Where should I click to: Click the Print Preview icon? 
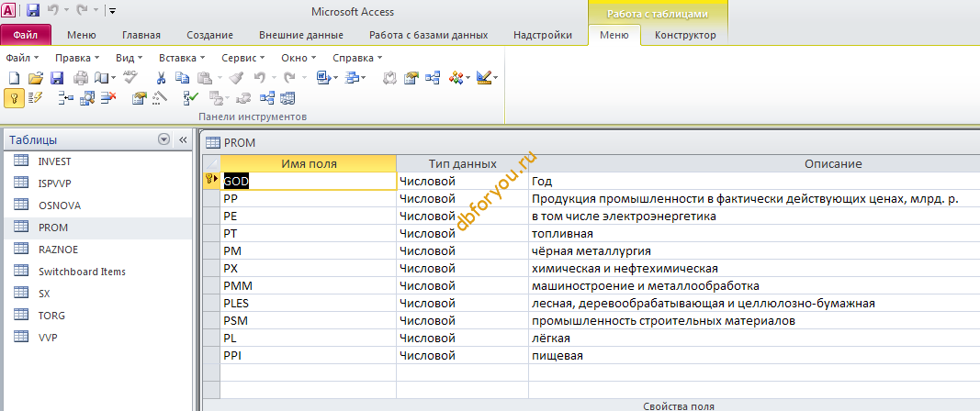pos(101,78)
